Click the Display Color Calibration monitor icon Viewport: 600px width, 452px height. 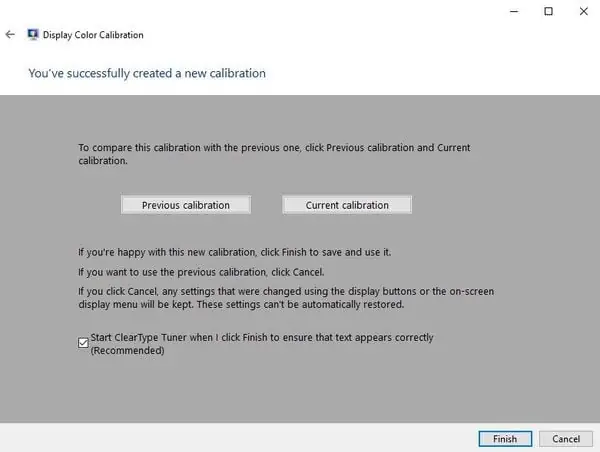[x=33, y=34]
